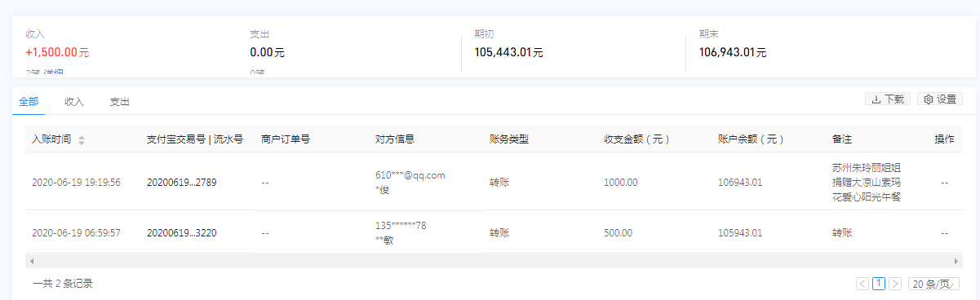Click the 下载 download button
This screenshot has width=980, height=300.
click(x=888, y=99)
